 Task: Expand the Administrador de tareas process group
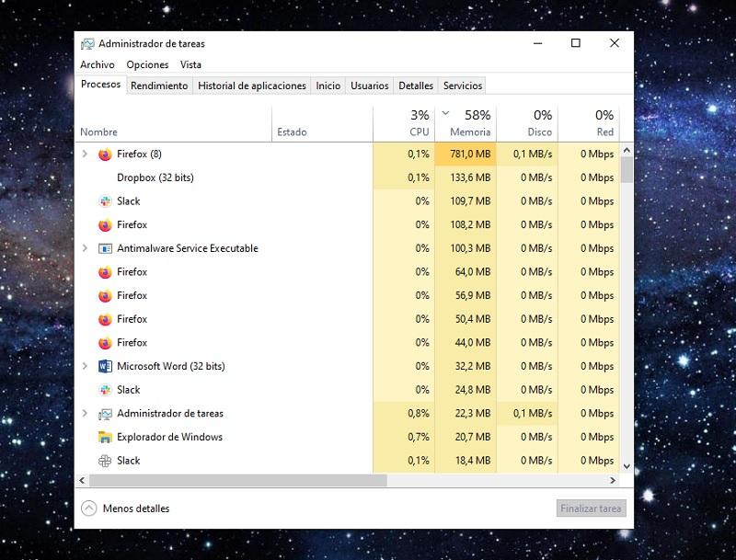pos(85,413)
